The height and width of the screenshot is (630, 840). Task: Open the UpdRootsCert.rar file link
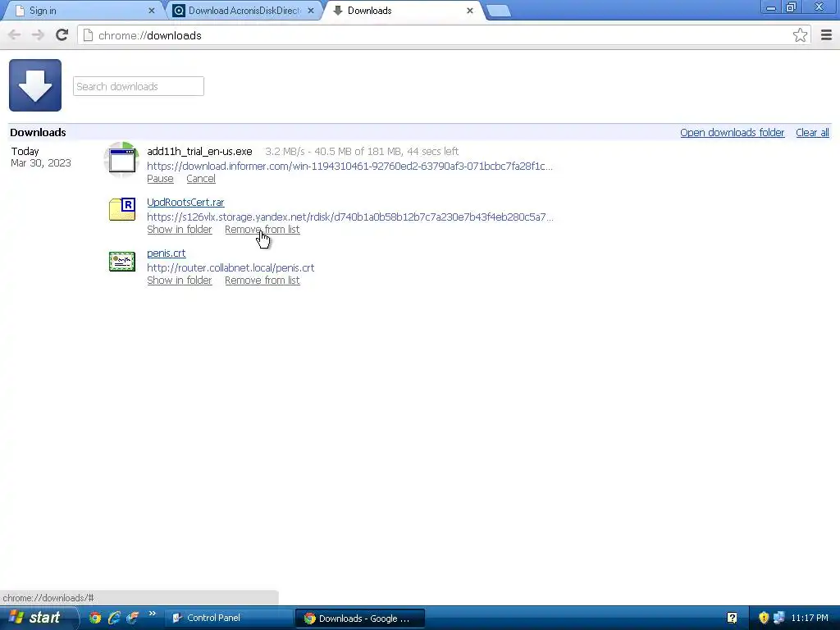(185, 202)
